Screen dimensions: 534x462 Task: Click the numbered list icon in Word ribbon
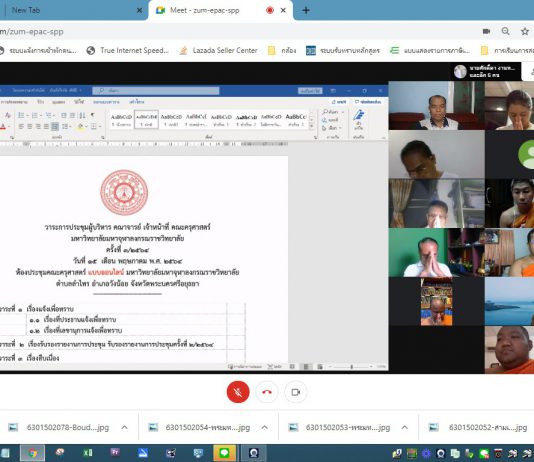click(x=35, y=115)
